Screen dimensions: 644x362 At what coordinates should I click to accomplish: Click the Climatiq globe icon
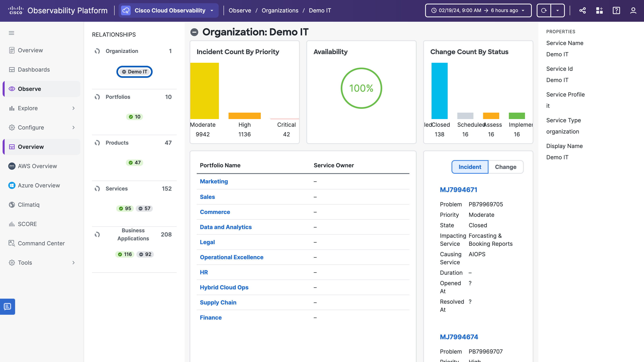point(12,205)
